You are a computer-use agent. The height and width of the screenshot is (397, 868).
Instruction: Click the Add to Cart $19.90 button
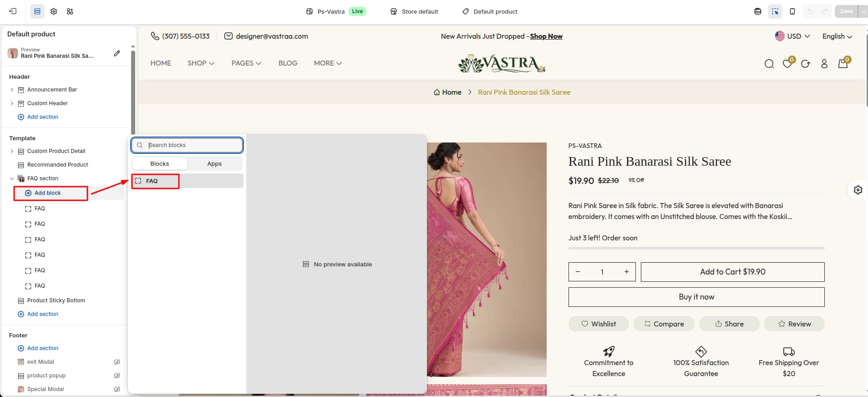click(x=733, y=272)
